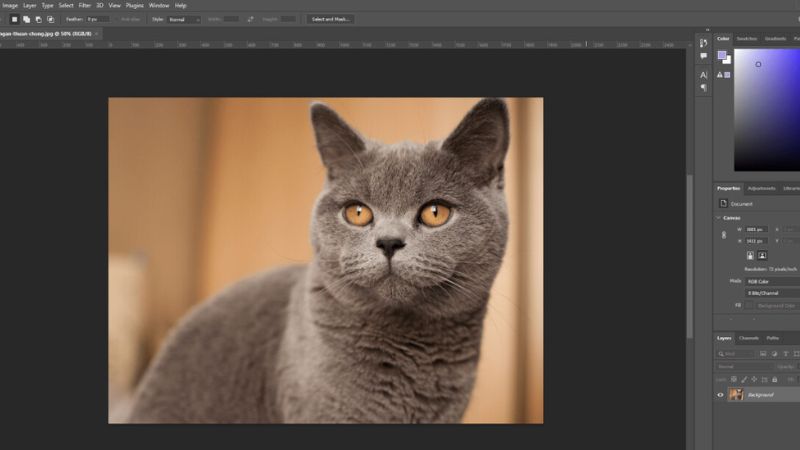Viewport: 800px width, 450px height.
Task: Switch to the Gradients tab
Action: pyautogui.click(x=775, y=39)
